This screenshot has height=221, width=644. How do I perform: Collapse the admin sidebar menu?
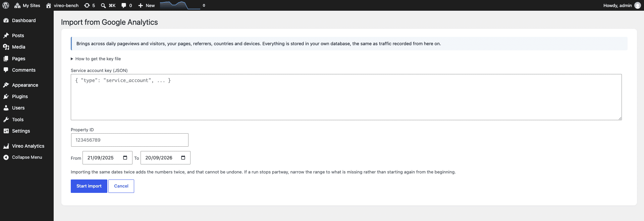[x=27, y=157]
